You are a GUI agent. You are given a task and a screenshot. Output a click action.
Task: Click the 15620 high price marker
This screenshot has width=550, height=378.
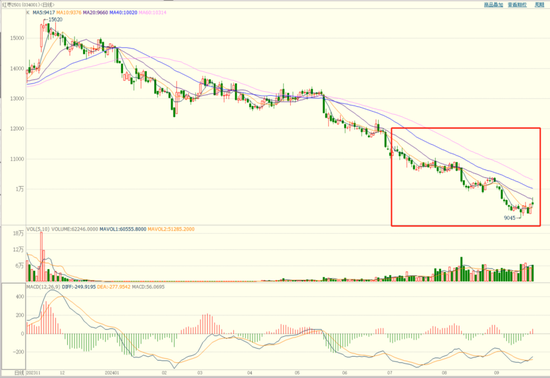point(55,20)
